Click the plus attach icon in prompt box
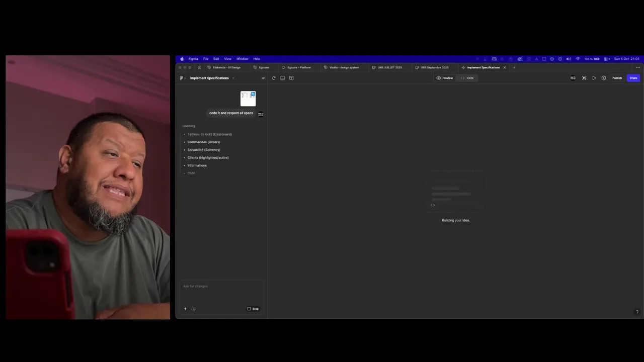644x362 pixels. coord(185,309)
